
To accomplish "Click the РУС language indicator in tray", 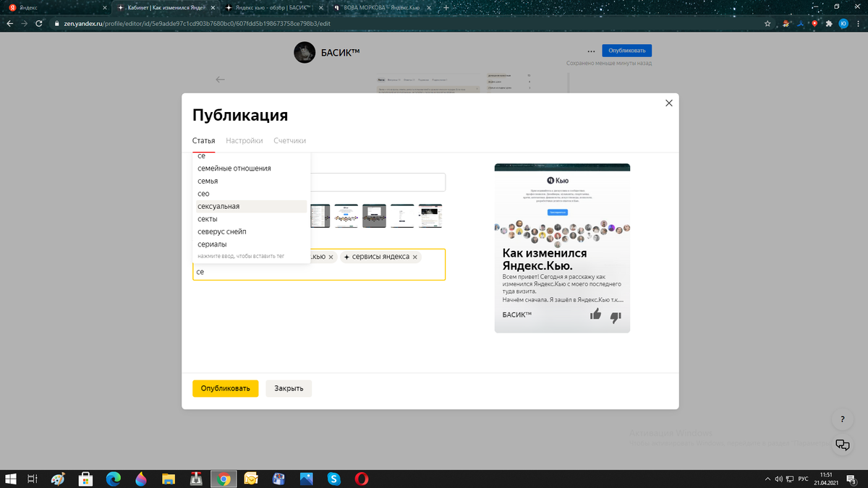I will tap(803, 479).
